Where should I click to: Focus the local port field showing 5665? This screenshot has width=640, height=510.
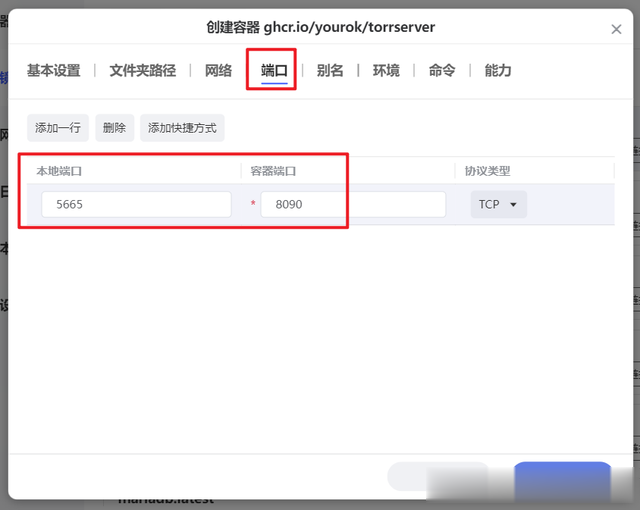pyautogui.click(x=136, y=204)
